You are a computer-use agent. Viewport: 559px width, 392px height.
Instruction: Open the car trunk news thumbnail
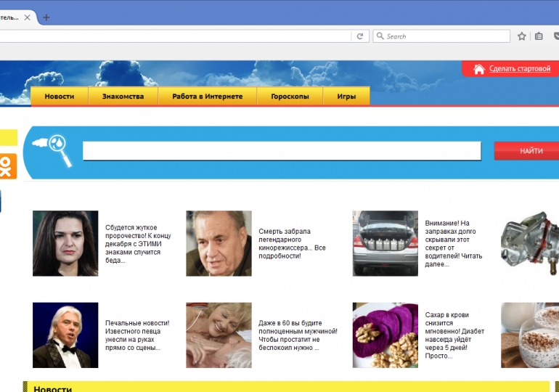pos(385,243)
